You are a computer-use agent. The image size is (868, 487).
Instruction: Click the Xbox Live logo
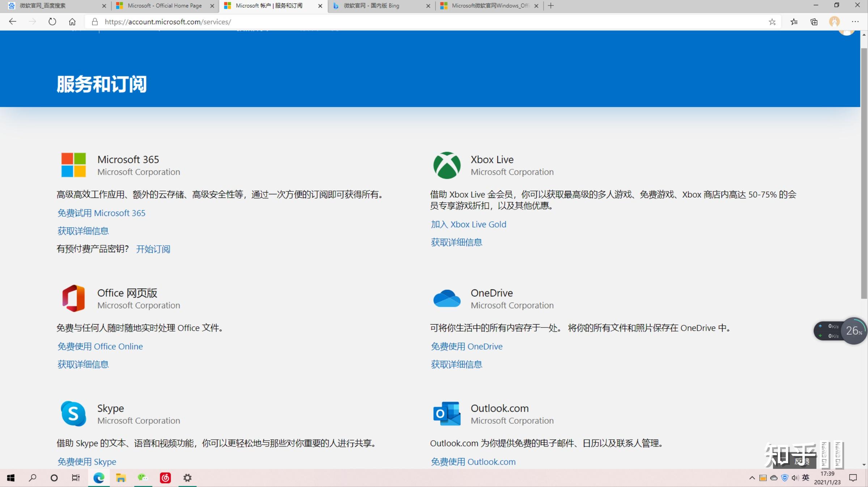coord(447,165)
